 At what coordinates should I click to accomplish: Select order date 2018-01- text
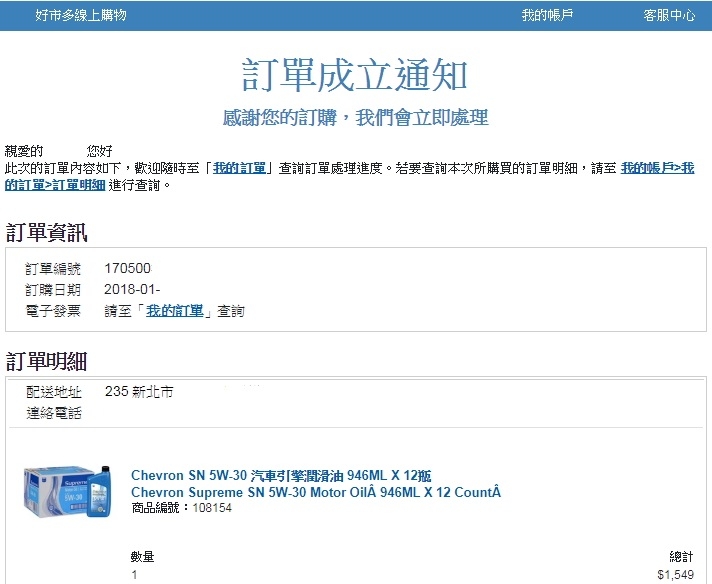tap(132, 289)
